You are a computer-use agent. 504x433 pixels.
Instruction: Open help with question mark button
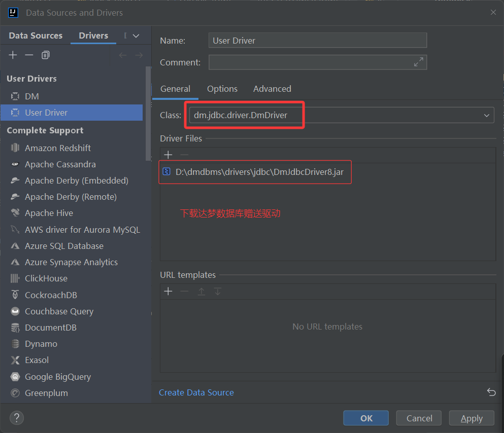(x=17, y=418)
